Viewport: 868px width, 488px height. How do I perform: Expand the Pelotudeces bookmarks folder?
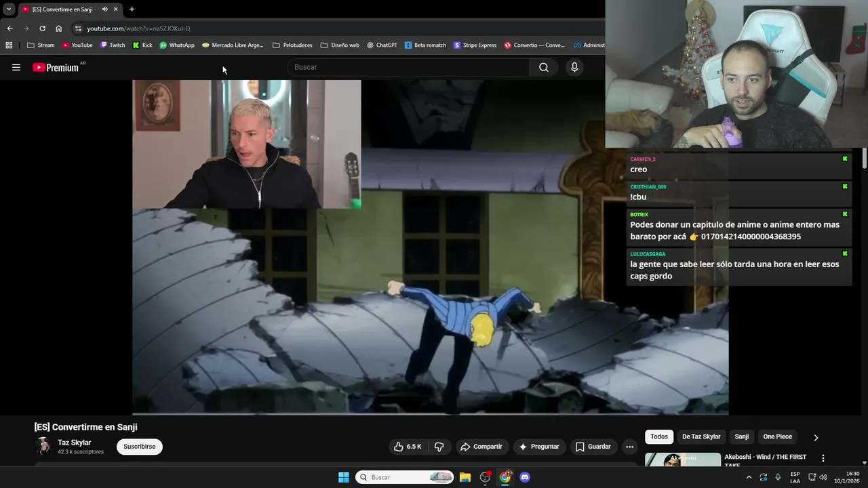click(292, 45)
